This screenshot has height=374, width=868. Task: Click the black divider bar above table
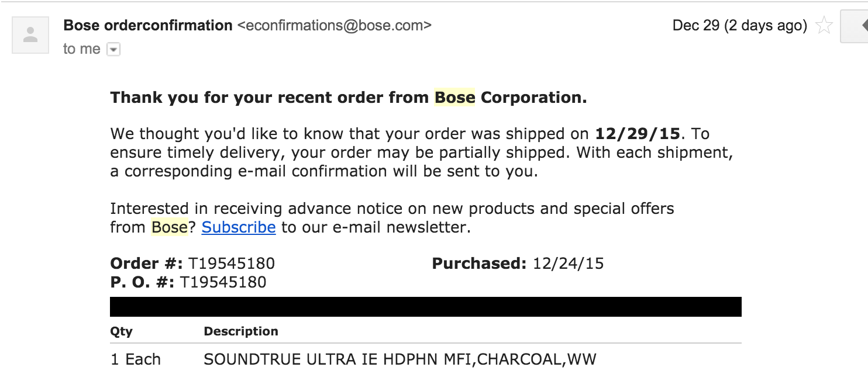tap(426, 307)
